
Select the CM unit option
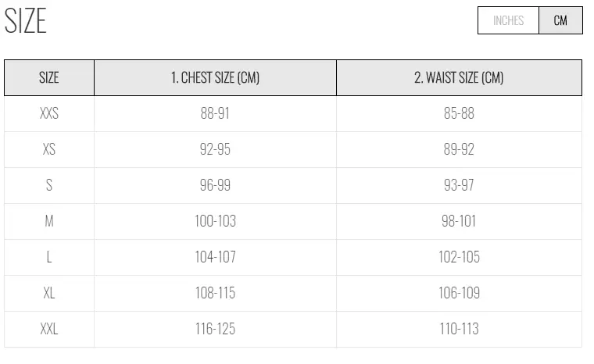[x=560, y=21]
